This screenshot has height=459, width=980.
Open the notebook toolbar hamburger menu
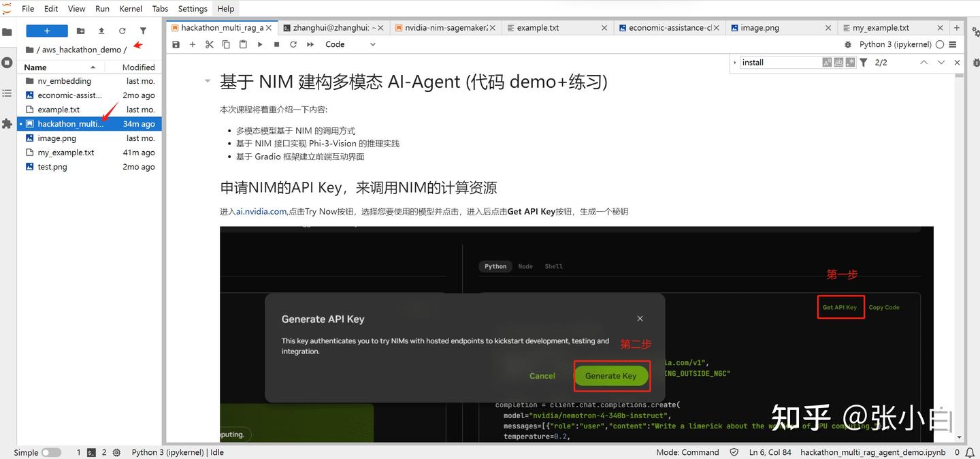pyautogui.click(x=953, y=44)
